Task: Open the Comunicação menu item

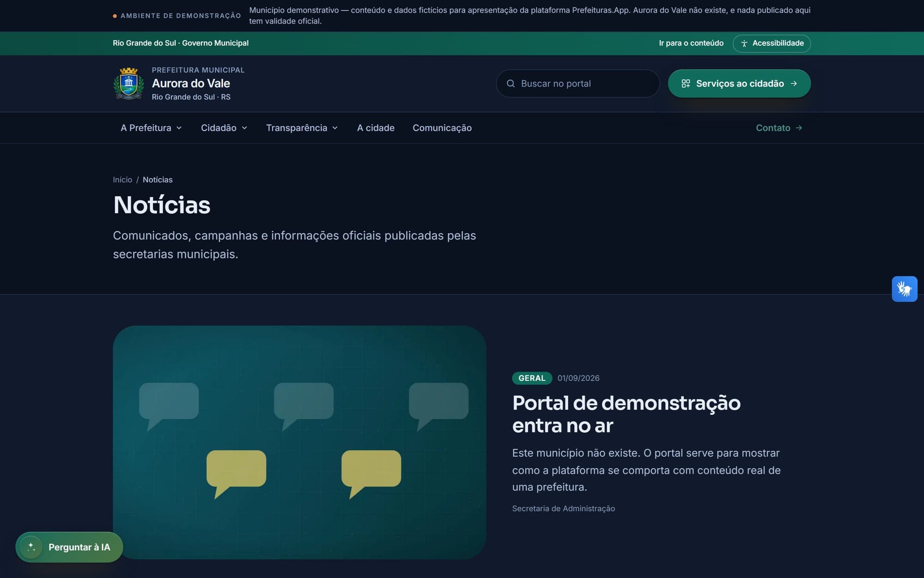Action: [x=442, y=128]
